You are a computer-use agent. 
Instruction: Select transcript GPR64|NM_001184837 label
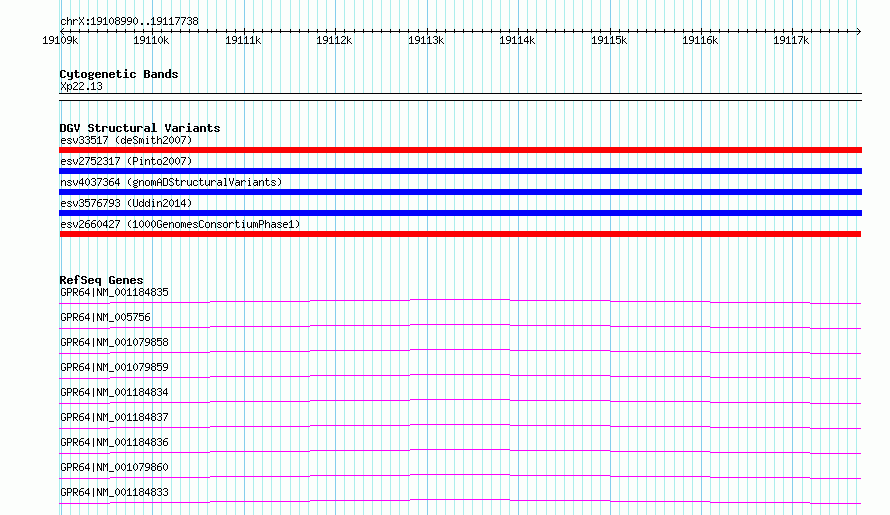(114, 417)
